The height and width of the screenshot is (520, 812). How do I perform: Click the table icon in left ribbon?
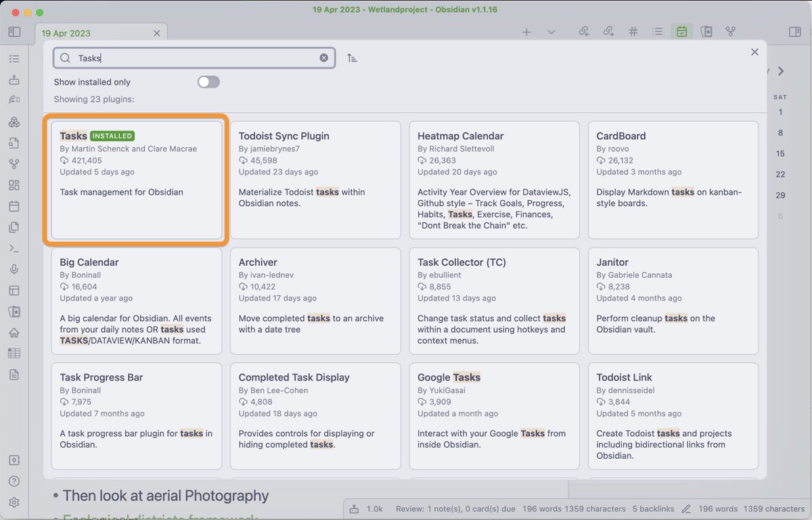click(14, 354)
